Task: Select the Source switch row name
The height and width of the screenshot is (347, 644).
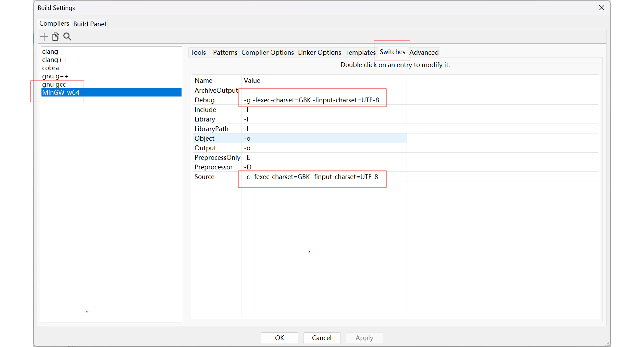Action: coord(205,177)
